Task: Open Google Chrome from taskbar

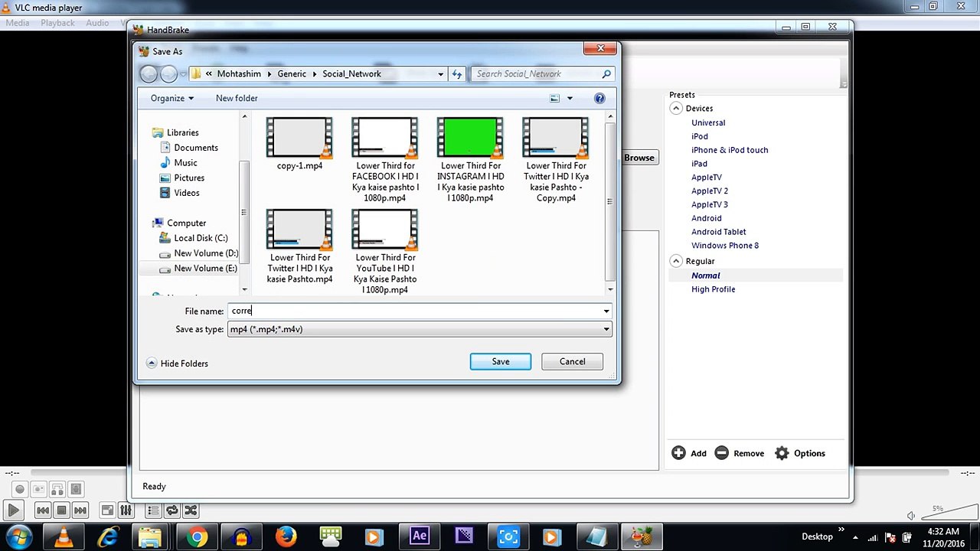Action: (198, 536)
